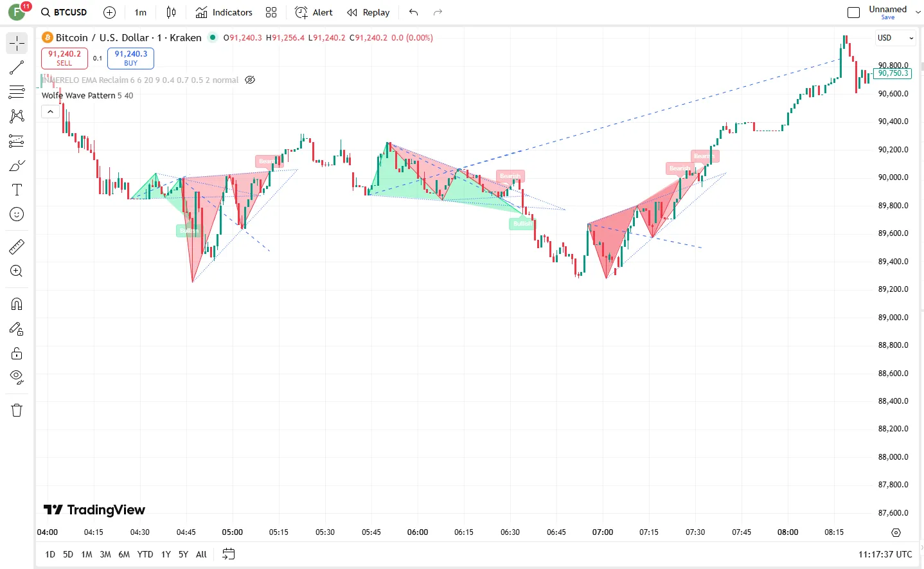Open the USD currency dropdown
The image size is (924, 569).
[x=895, y=38]
